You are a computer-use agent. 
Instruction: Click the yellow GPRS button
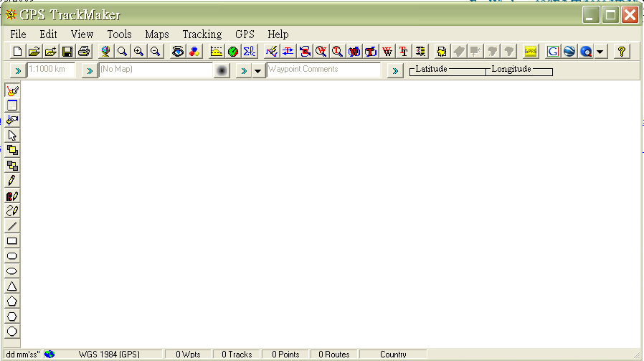pyautogui.click(x=531, y=52)
